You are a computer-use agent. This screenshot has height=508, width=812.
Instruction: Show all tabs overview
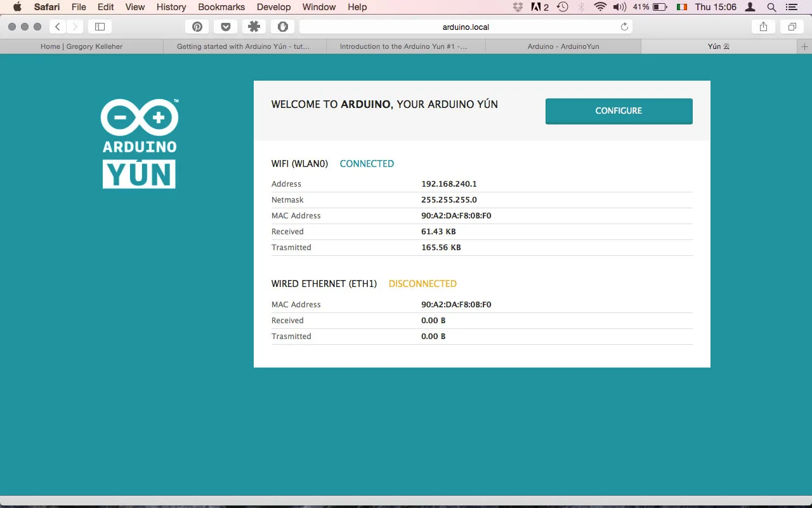click(792, 27)
